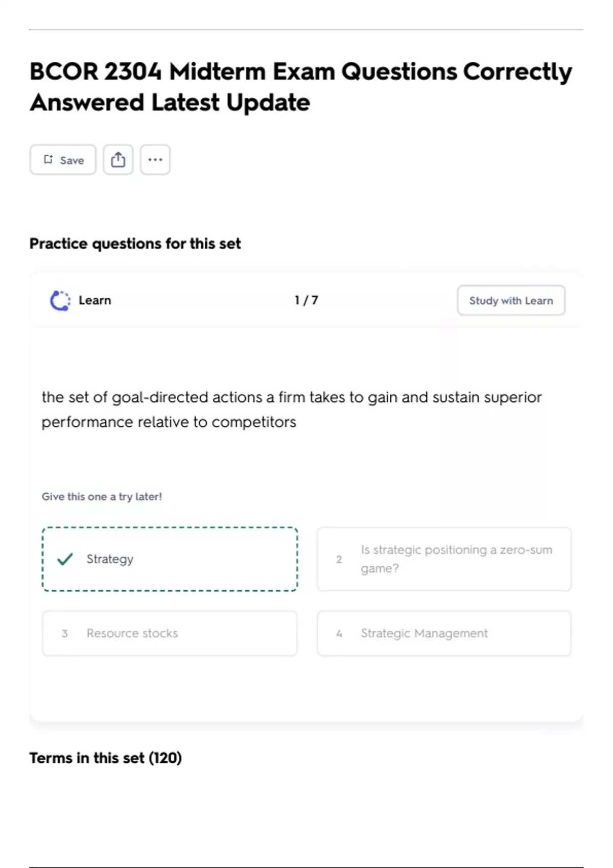Click the number 3 answer marker
This screenshot has height=868, width=613.
click(65, 634)
